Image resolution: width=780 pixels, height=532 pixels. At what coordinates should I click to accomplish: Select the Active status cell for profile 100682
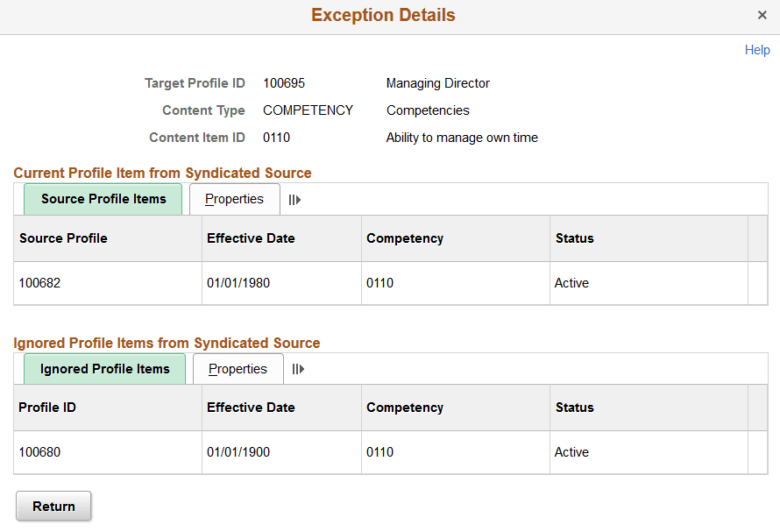tap(571, 283)
